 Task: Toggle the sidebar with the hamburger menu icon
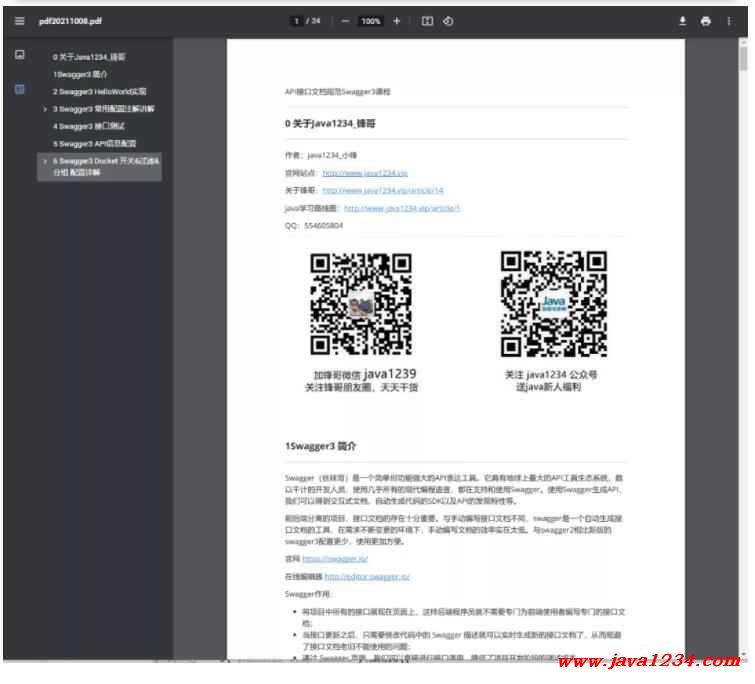click(x=19, y=21)
